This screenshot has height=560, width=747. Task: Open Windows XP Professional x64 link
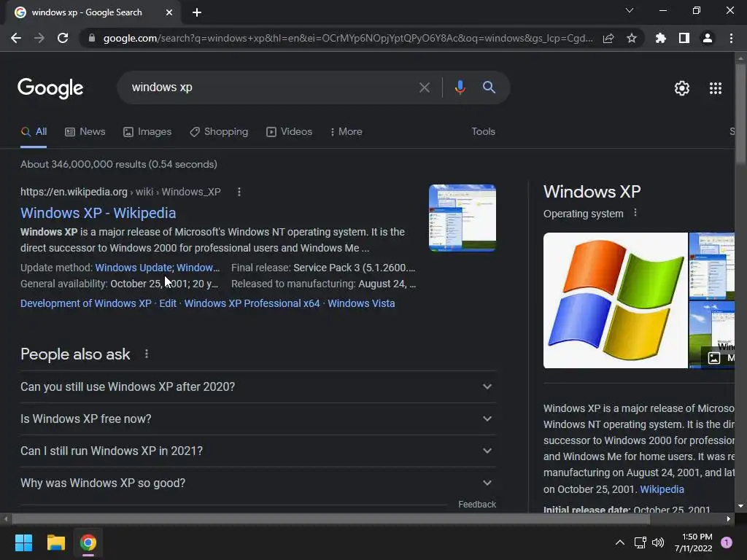(x=252, y=303)
